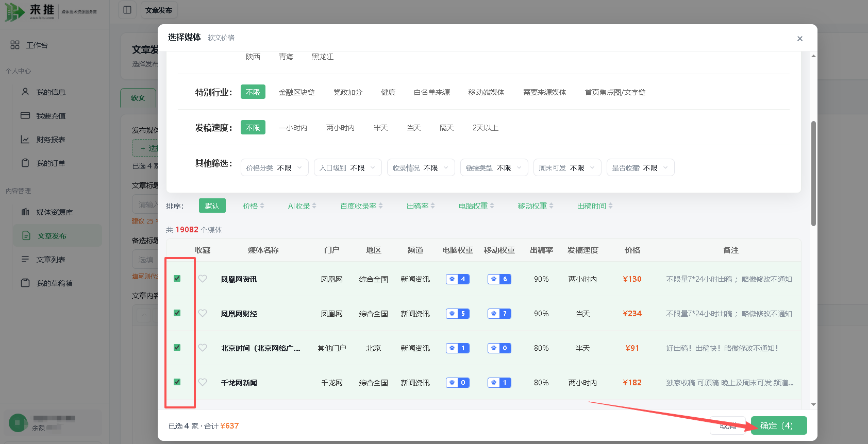This screenshot has height=444, width=868.
Task: Click the scrollbar down arrow
Action: tap(813, 405)
